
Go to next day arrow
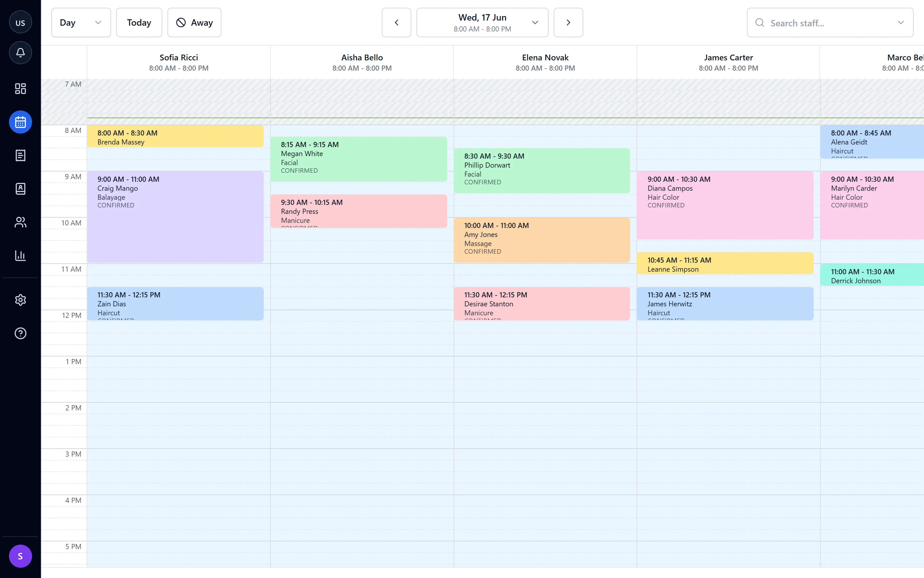pyautogui.click(x=568, y=22)
